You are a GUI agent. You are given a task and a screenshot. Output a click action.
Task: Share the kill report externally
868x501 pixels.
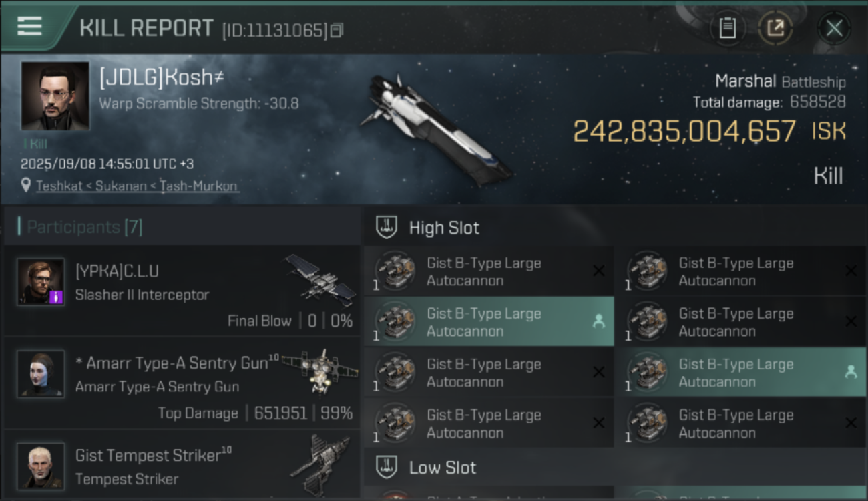coord(775,28)
